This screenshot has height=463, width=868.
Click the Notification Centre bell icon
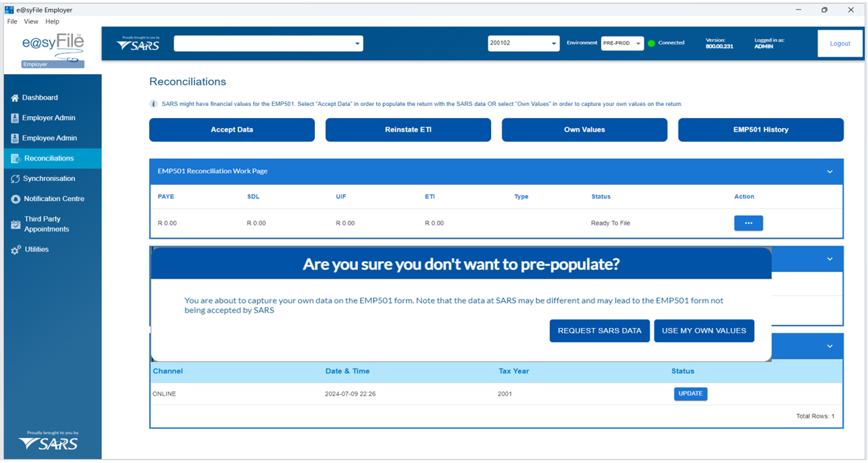16,199
